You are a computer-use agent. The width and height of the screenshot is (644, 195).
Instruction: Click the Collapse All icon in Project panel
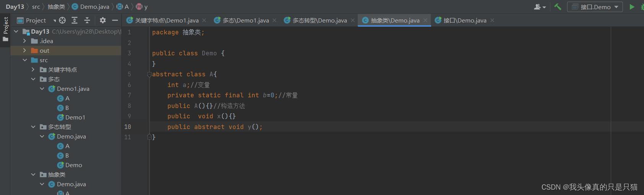[x=87, y=20]
